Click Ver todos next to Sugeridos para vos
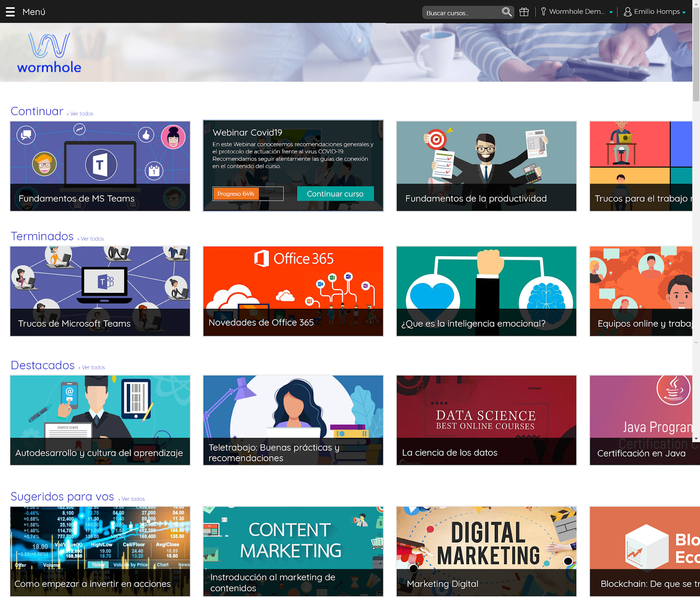Screen dimensions: 700x600 click(133, 499)
